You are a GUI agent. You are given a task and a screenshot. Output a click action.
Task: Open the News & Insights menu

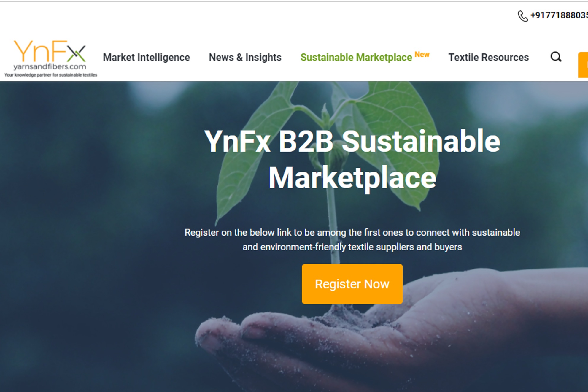[x=245, y=57]
